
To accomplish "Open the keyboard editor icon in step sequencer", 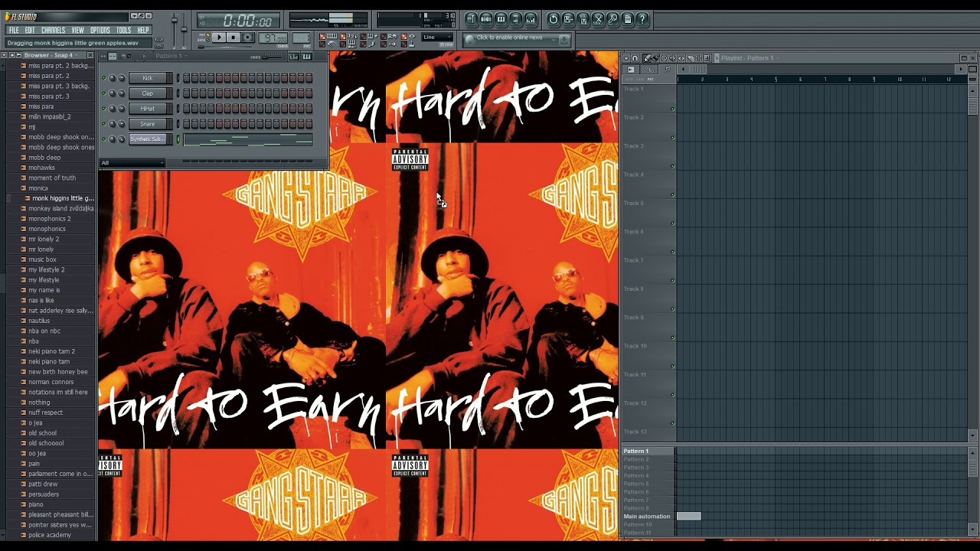I will 307,57.
